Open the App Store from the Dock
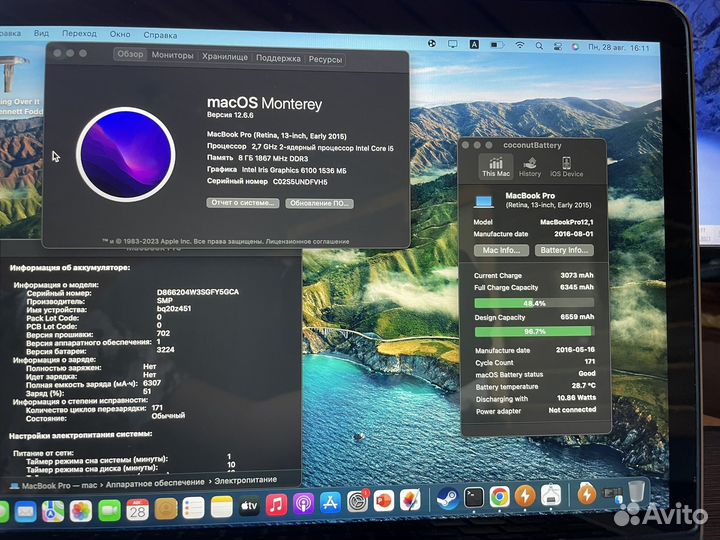 pos(330,503)
